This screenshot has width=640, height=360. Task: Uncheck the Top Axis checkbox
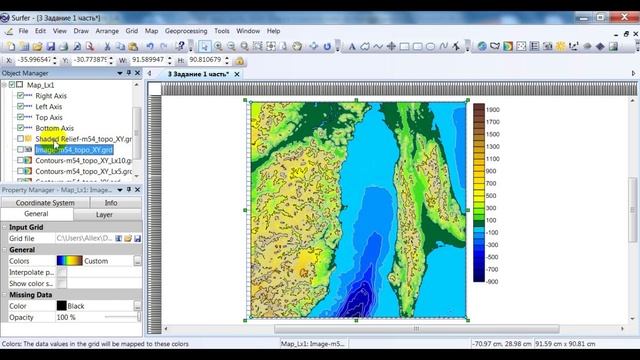pos(20,117)
